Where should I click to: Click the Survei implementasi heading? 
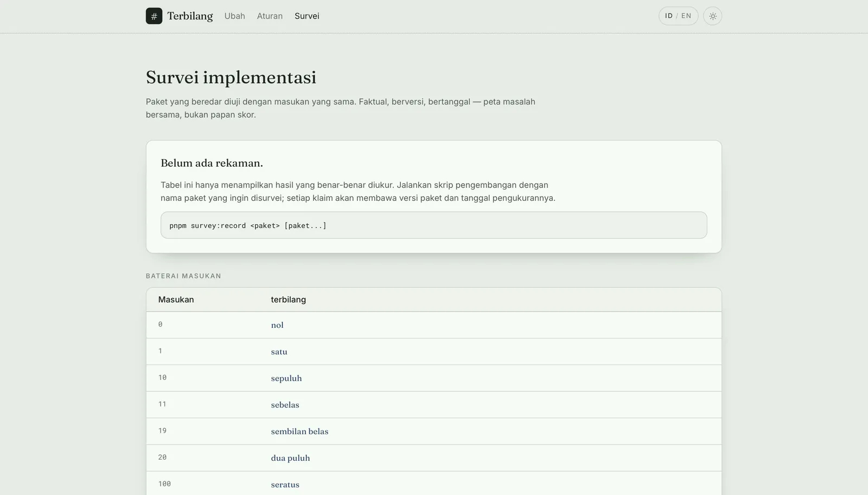click(231, 78)
